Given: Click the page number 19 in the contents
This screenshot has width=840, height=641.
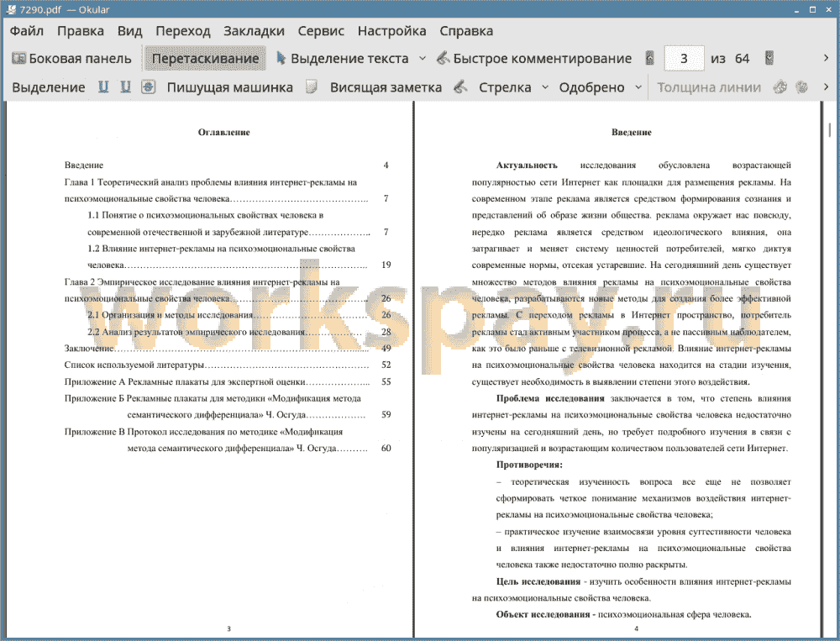Looking at the screenshot, I should pyautogui.click(x=386, y=265).
